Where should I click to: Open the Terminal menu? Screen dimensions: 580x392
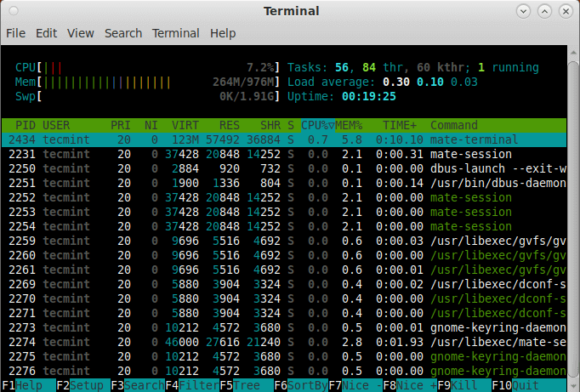click(x=176, y=33)
